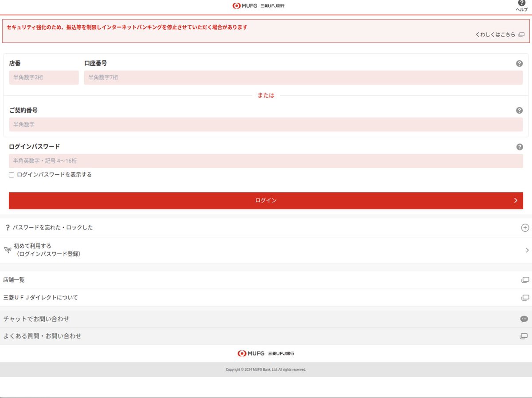Click external window icon beside くわしくはこちら
This screenshot has width=532, height=398.
pos(521,35)
